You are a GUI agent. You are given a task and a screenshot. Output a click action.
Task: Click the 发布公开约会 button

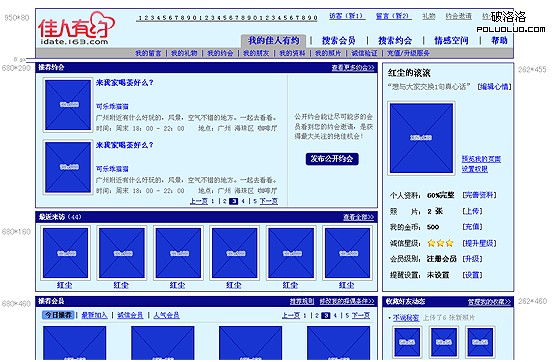(x=332, y=159)
